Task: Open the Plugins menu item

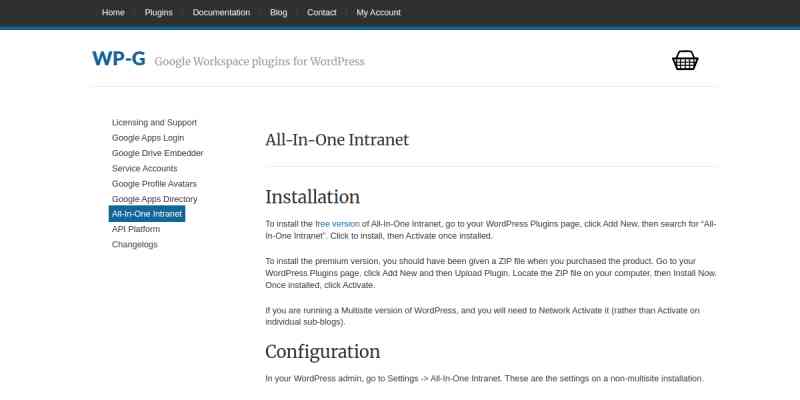Action: point(159,12)
